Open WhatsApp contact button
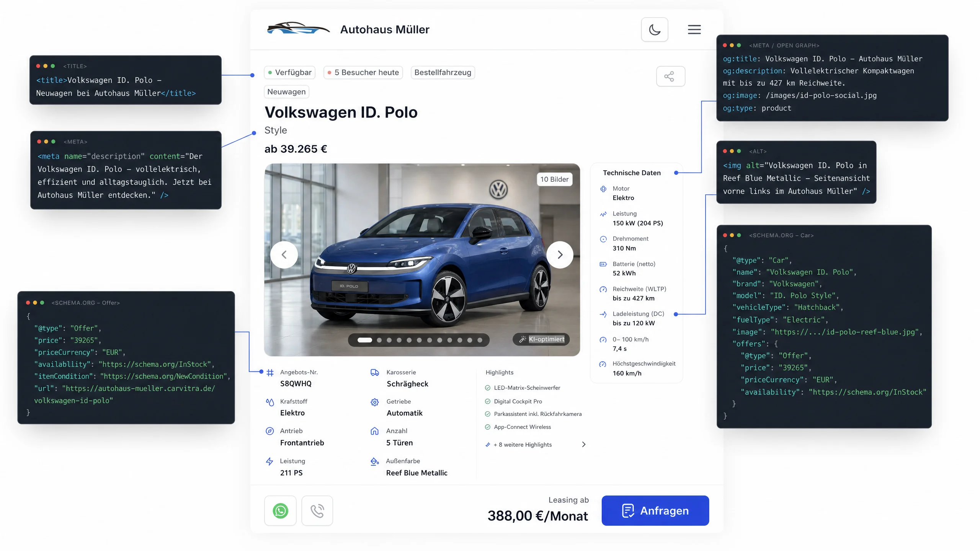Image resolution: width=980 pixels, height=551 pixels. [x=280, y=511]
